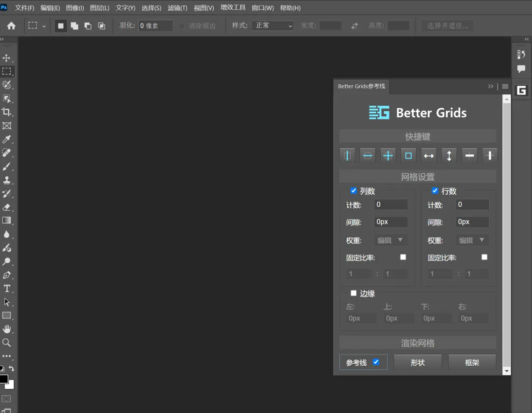Select the Hand tool

[6, 329]
